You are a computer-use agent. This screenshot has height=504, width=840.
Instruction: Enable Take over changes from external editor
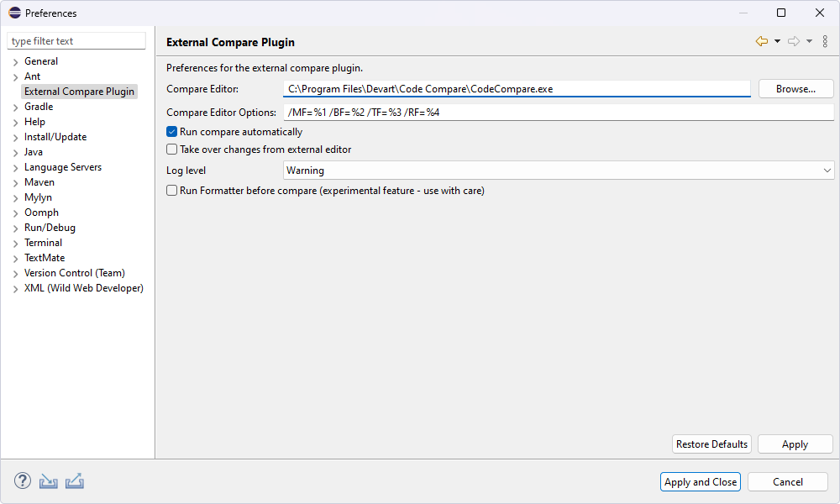[x=171, y=150]
